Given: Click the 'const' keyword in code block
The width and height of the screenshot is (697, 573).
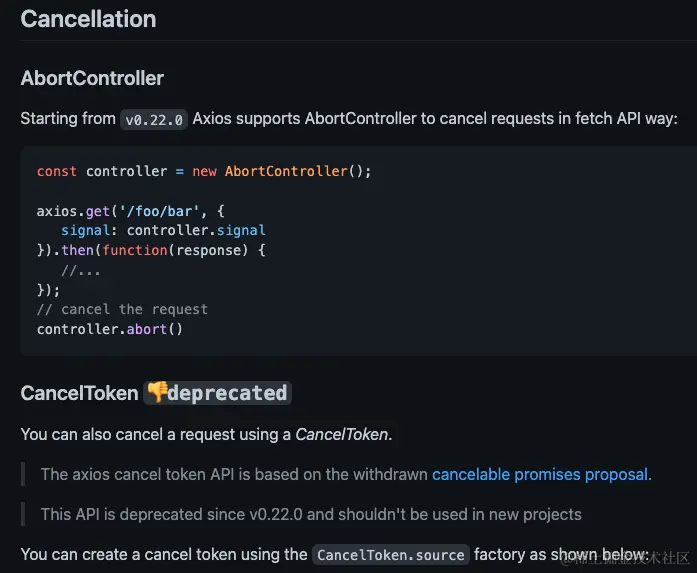Looking at the screenshot, I should click(56, 172).
